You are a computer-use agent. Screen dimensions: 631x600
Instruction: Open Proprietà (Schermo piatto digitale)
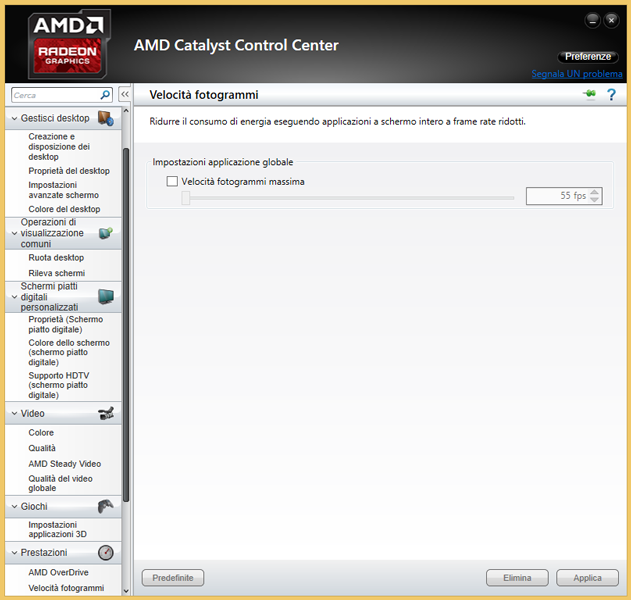pos(66,324)
